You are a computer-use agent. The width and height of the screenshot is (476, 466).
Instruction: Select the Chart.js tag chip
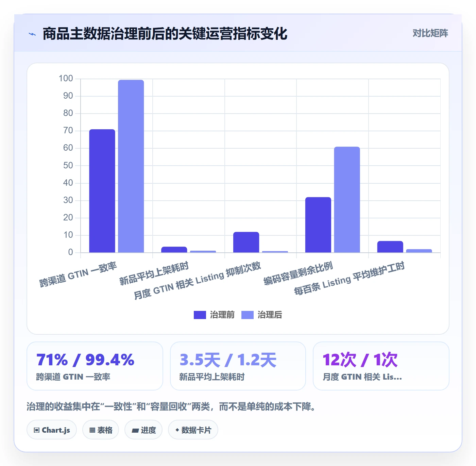52,430
